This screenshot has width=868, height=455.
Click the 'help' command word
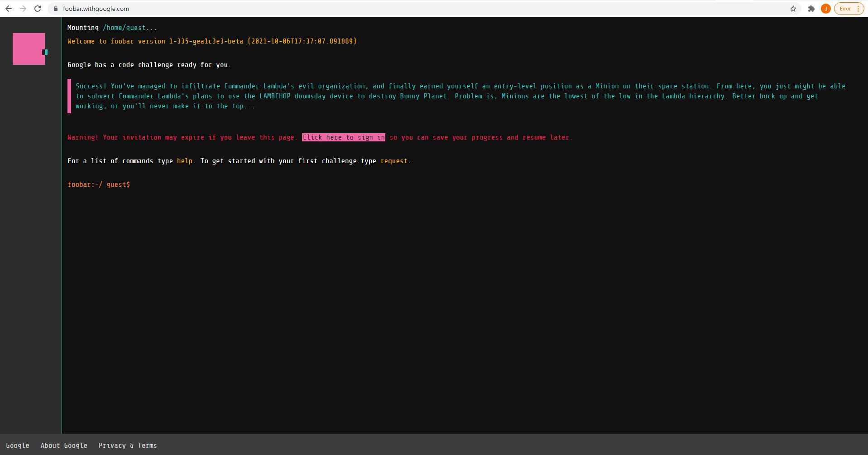[x=185, y=161]
